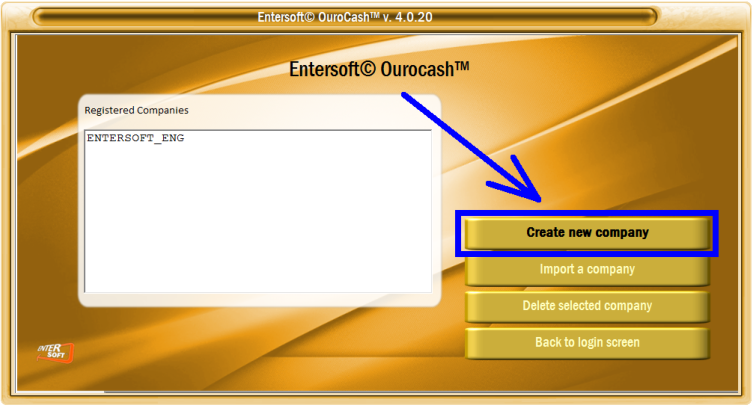This screenshot has height=406, width=753.
Task: Select ENTERSOFT_ENG in Registered Companies list
Action: (x=135, y=138)
